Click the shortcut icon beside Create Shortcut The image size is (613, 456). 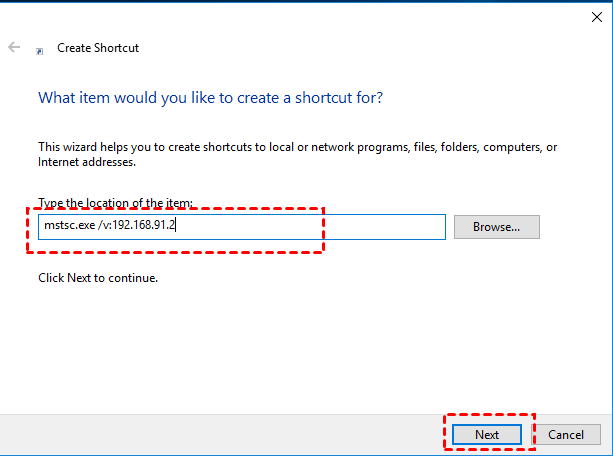39,51
